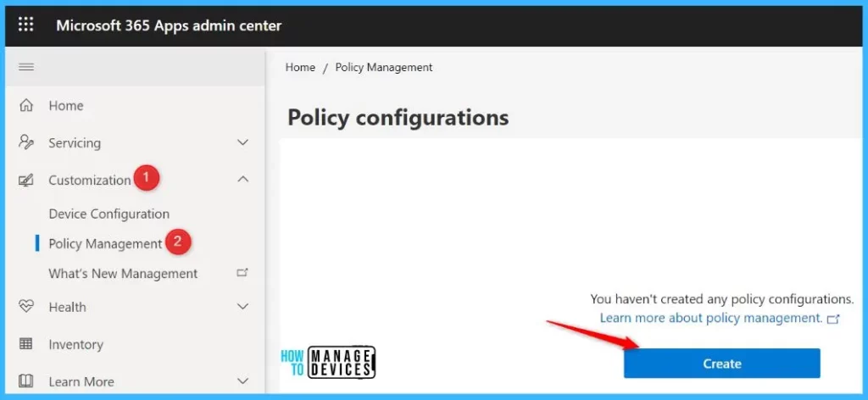Screen dimensions: 868x400
Task: Open Servicing in the sidebar
Action: (75, 142)
